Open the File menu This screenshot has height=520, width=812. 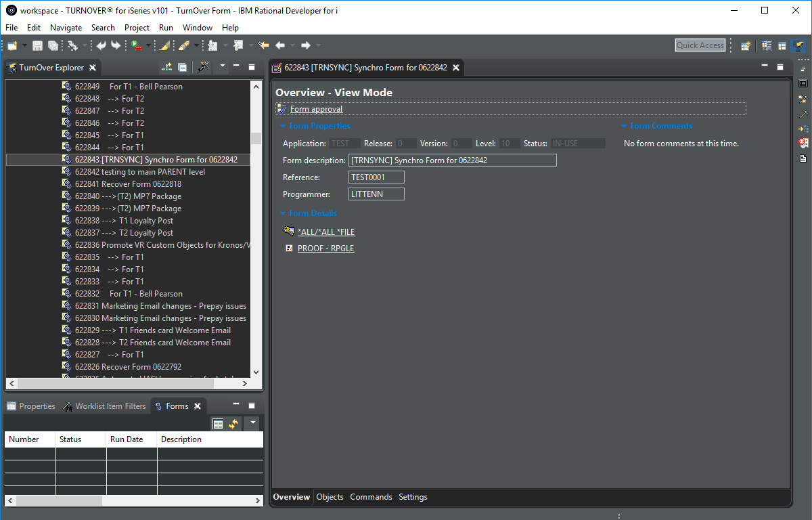(12, 28)
